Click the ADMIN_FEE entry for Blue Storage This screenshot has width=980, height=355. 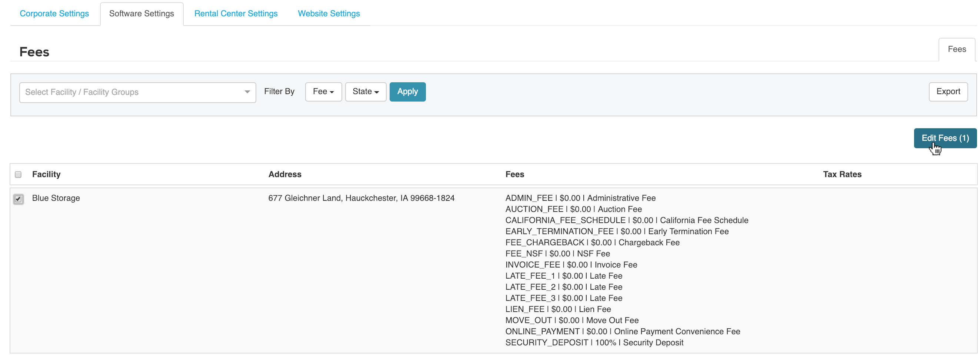tap(580, 198)
